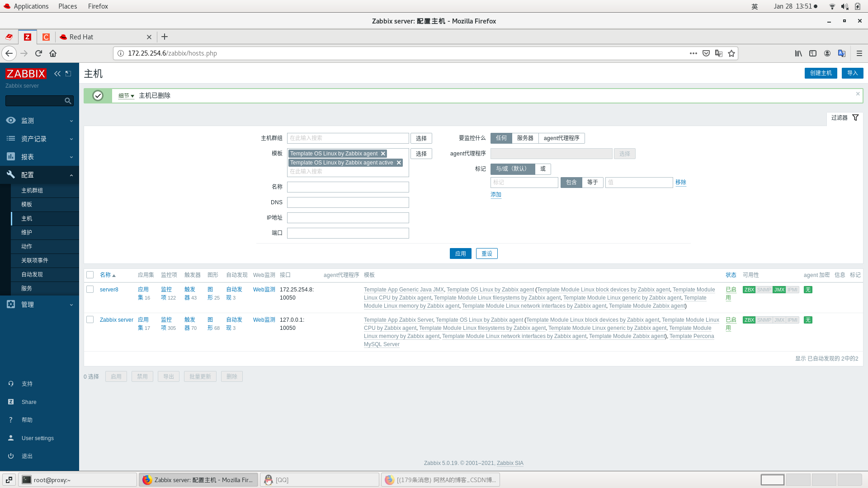Collapse the sidebar with the double-chevron icon
Screen dimensions: 868x488
coord(57,73)
